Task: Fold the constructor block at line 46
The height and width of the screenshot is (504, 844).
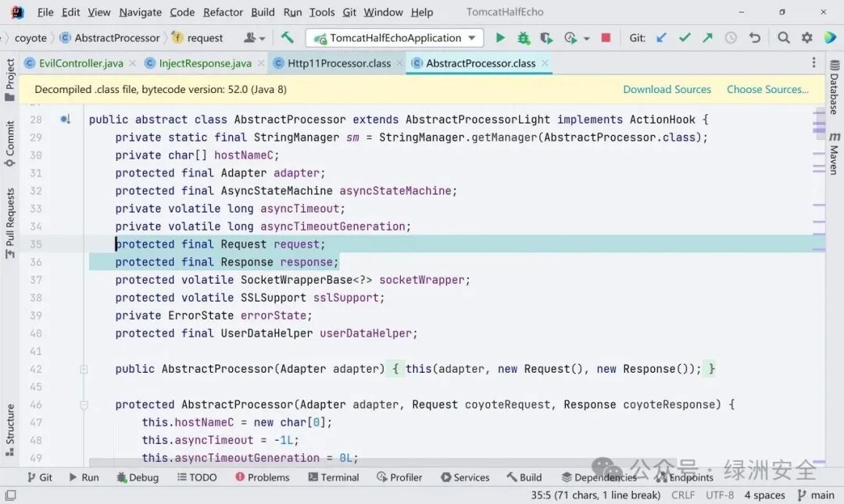Action: coord(84,405)
